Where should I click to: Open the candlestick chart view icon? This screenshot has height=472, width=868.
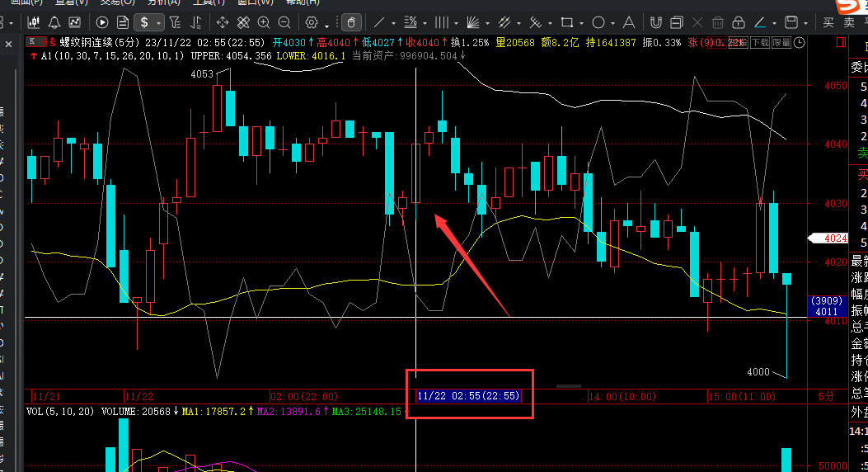[x=34, y=23]
